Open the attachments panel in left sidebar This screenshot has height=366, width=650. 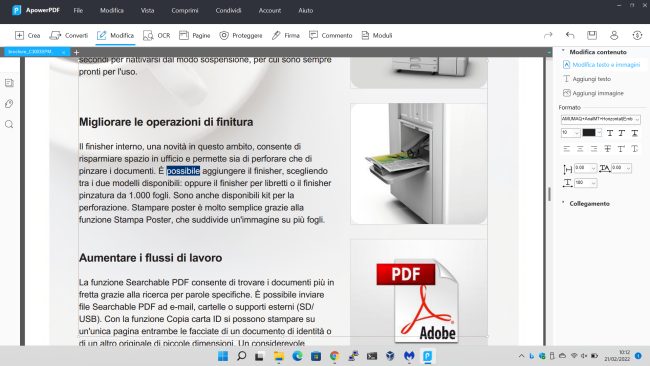[9, 104]
